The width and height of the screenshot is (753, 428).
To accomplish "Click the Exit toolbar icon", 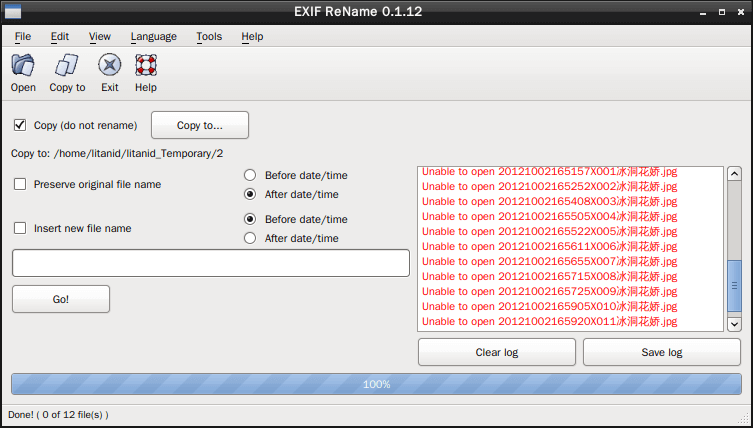I will [109, 65].
